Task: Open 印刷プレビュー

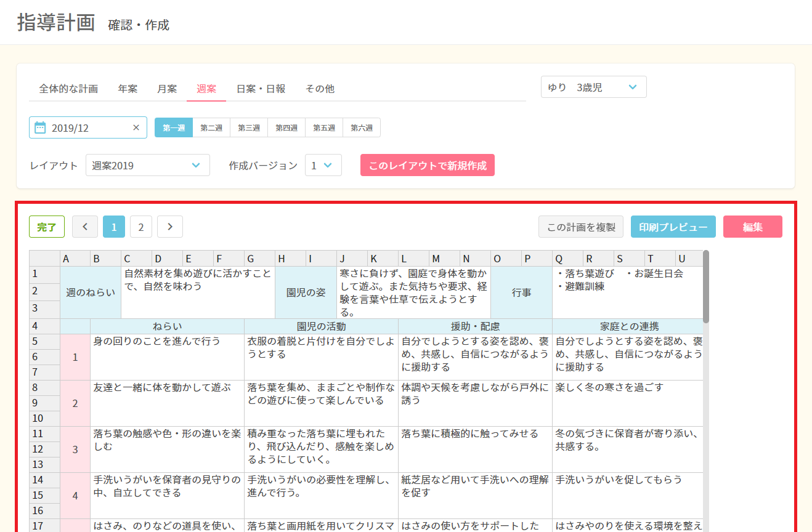Action: click(673, 227)
